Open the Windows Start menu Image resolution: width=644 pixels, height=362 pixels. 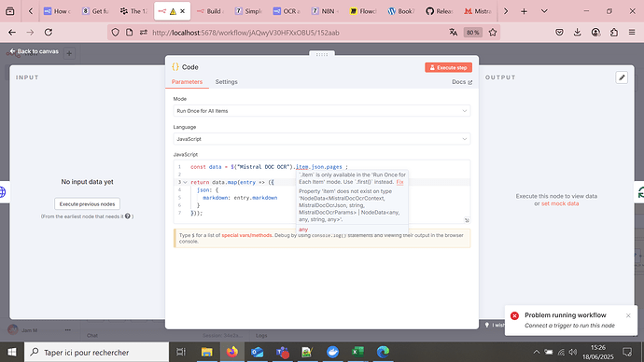[12, 352]
